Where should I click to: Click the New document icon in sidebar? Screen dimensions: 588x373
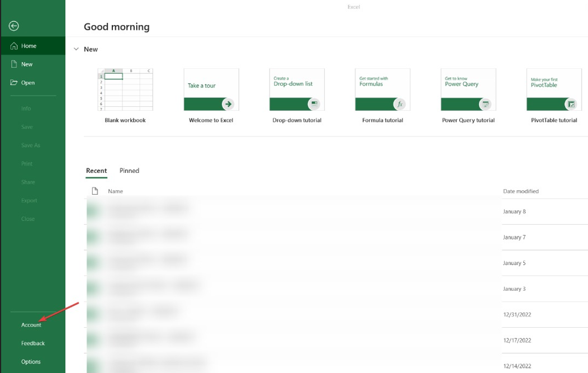tap(14, 64)
